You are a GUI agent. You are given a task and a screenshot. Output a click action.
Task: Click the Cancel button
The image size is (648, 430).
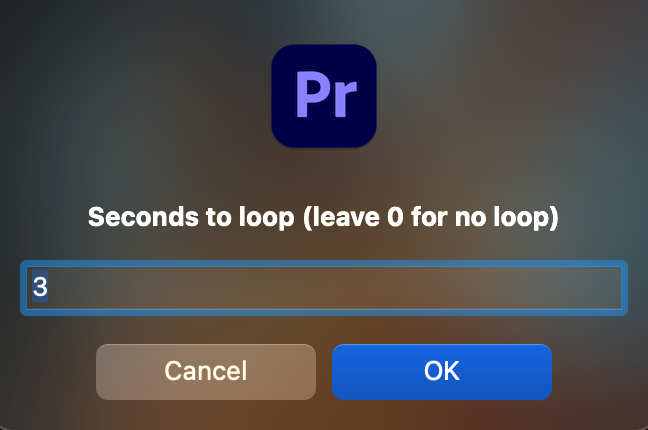pyautogui.click(x=205, y=371)
